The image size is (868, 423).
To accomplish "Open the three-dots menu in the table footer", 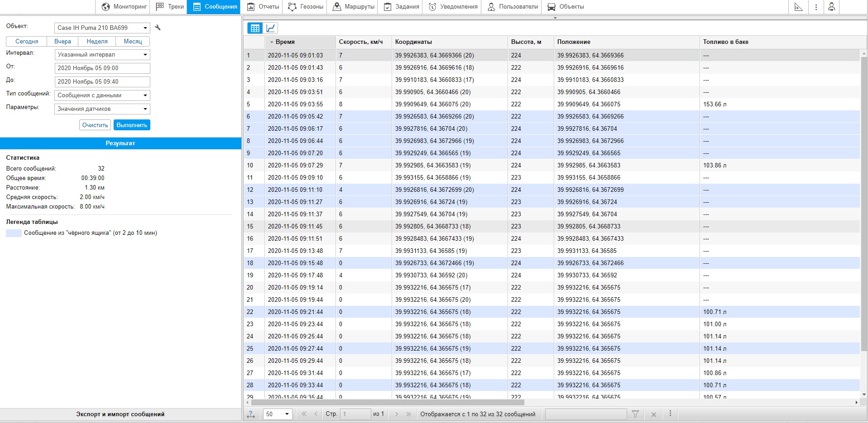I will tap(670, 413).
